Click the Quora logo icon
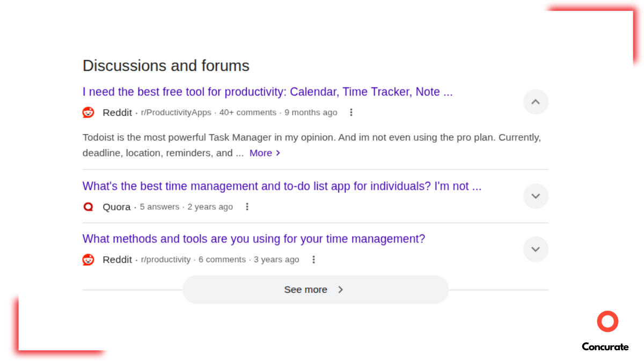 pos(88,206)
